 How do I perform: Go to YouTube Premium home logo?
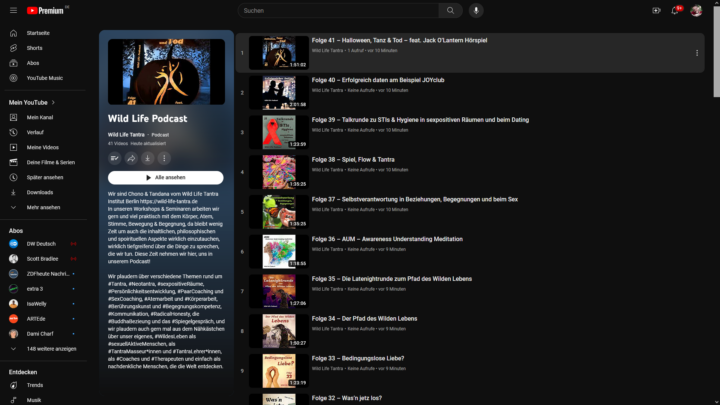tap(45, 11)
